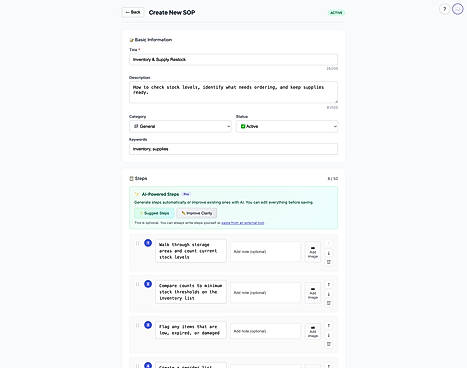
Task: Go back using the Back button
Action: point(133,12)
